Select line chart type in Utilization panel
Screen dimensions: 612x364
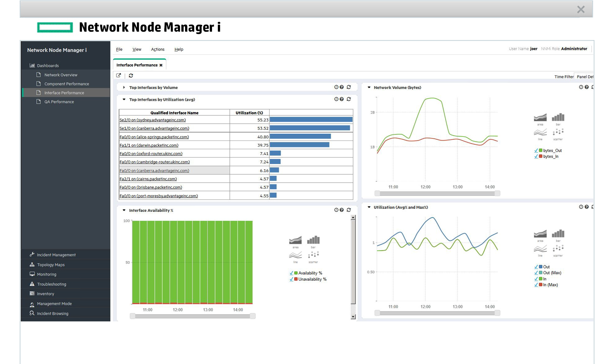(540, 250)
